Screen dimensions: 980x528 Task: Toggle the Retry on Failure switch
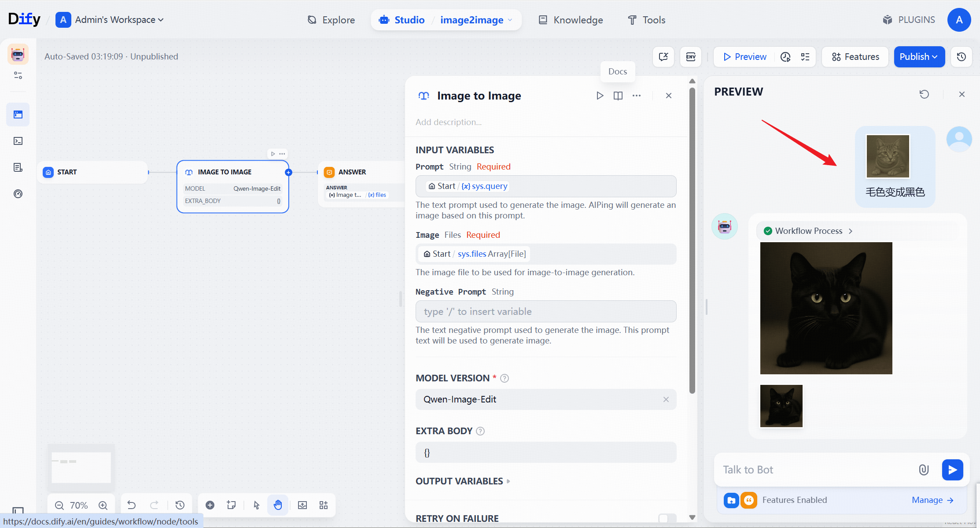tap(667, 518)
